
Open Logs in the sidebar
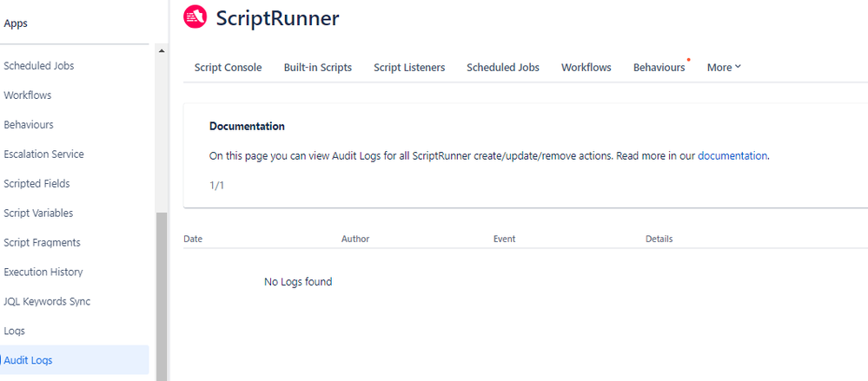pyautogui.click(x=14, y=332)
